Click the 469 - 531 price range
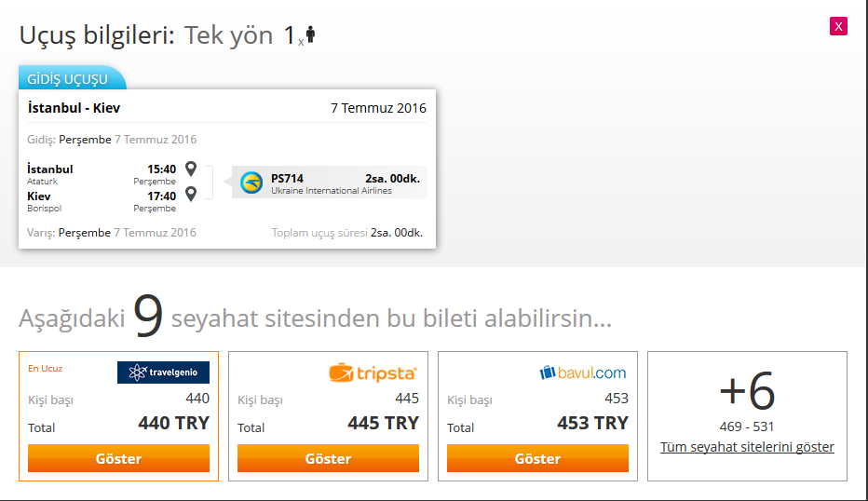The width and height of the screenshot is (868, 501). click(x=747, y=427)
